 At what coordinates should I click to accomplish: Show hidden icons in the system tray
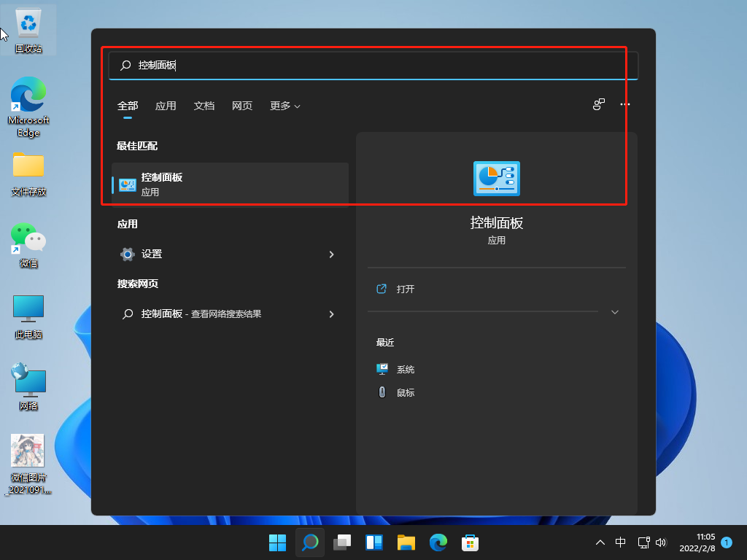600,542
